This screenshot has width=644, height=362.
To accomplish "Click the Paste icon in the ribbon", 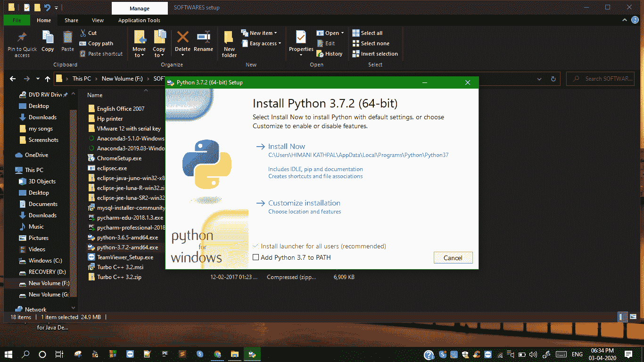I will tap(68, 41).
